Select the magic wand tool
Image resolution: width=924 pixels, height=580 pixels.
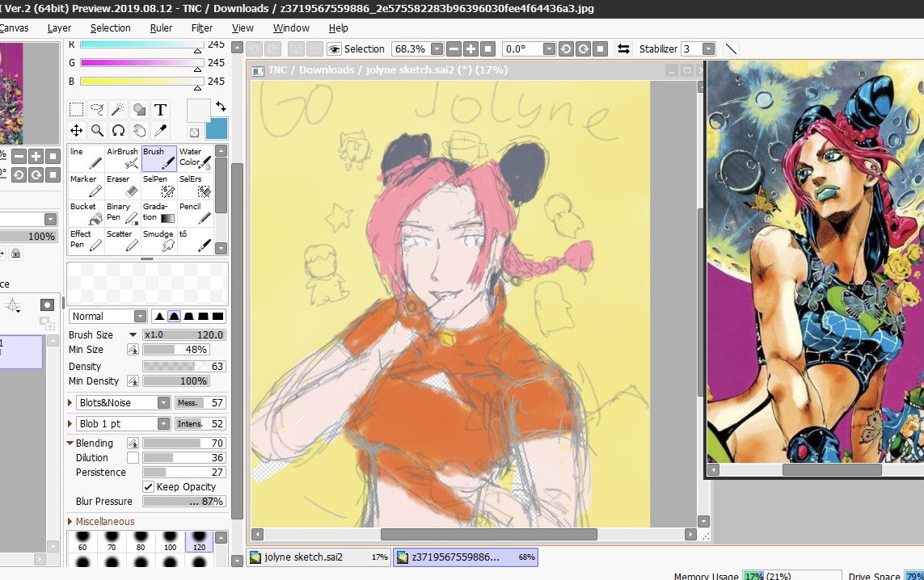(x=118, y=110)
